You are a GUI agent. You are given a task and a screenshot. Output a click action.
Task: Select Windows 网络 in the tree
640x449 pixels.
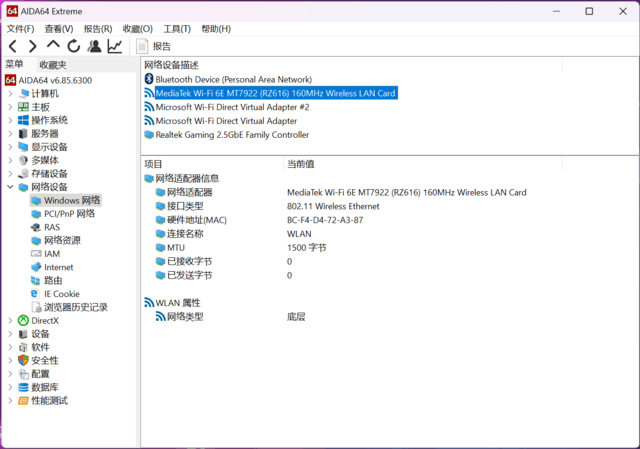[72, 200]
